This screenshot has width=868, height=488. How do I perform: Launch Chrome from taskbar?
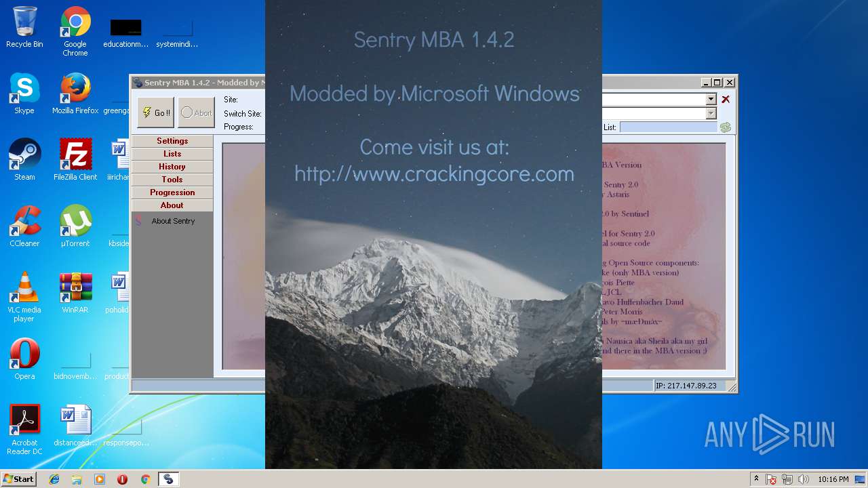[x=145, y=479]
